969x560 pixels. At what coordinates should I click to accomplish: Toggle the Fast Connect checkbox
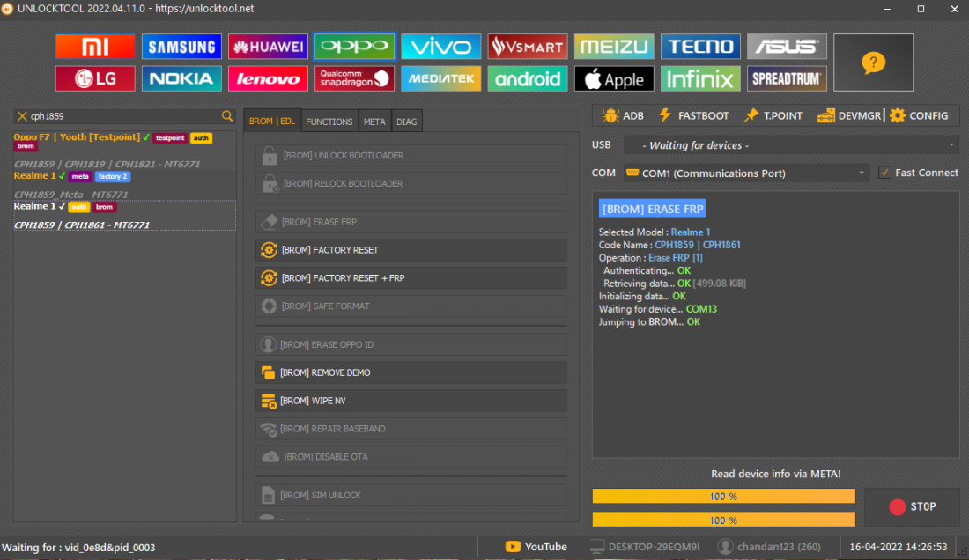[x=884, y=173]
